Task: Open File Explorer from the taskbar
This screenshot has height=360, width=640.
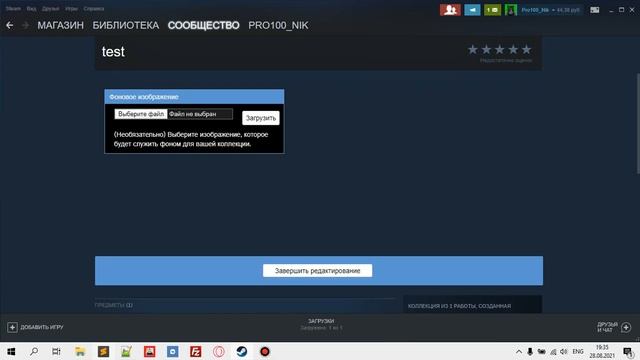Action: [80, 351]
